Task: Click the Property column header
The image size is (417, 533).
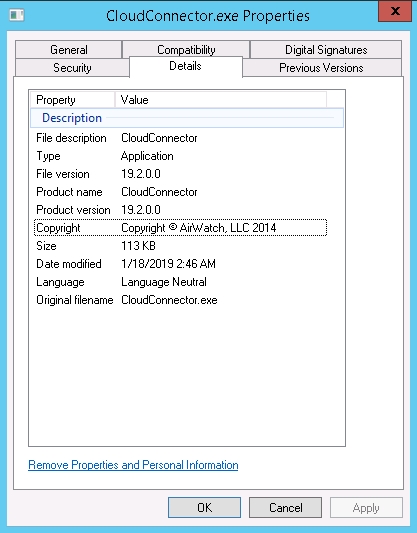Action: (73, 100)
